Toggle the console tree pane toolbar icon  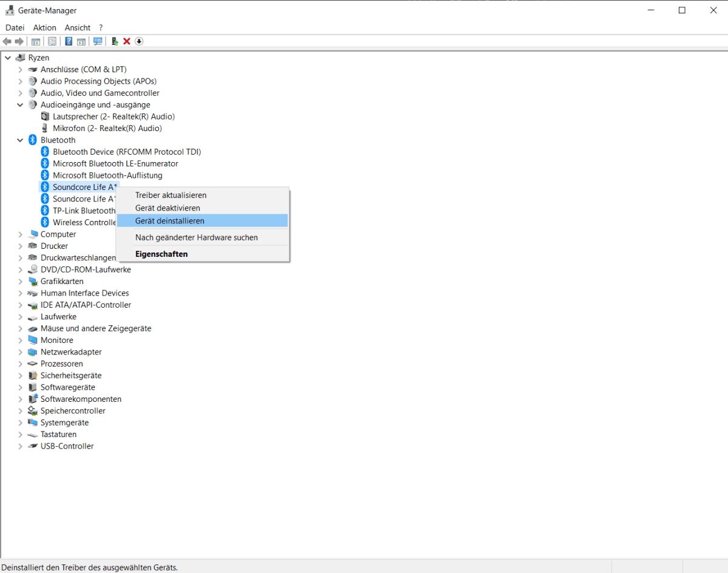click(x=35, y=41)
